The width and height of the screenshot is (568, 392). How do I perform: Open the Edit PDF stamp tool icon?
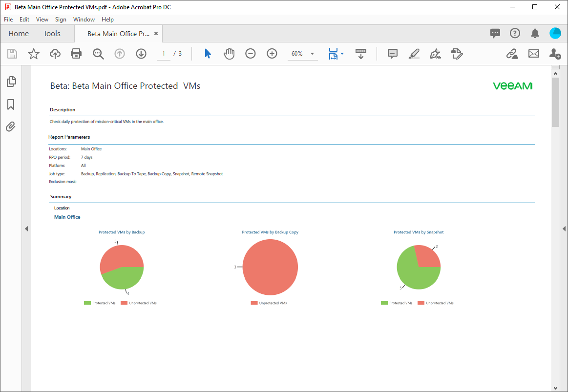(457, 54)
